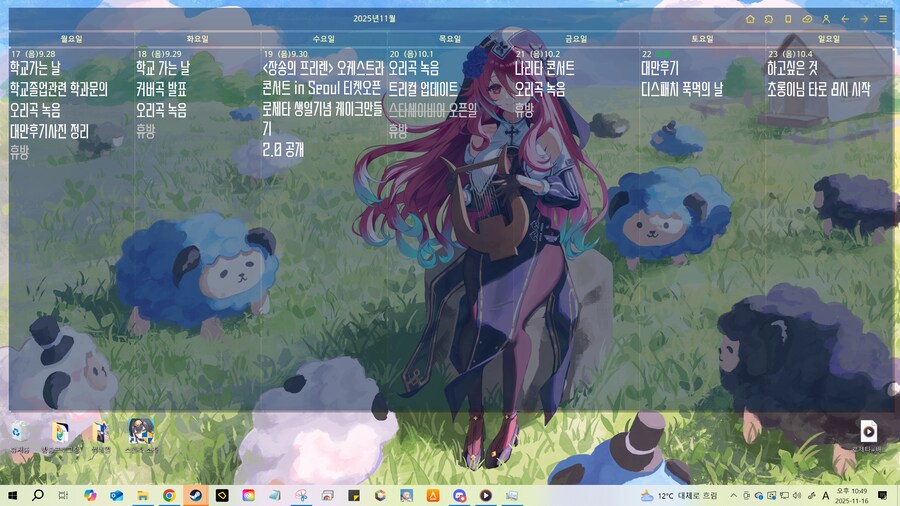Open the VLC-style orange cone taskbar icon

(433, 495)
